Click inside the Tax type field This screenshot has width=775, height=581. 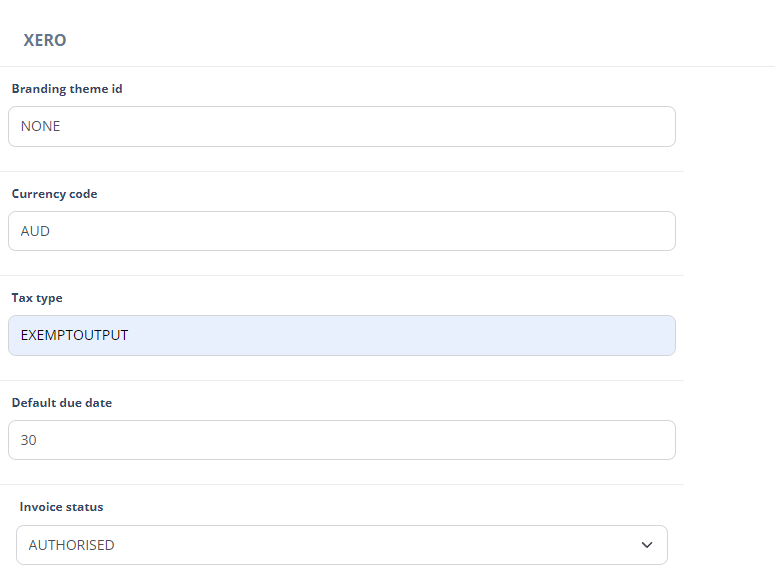(341, 336)
